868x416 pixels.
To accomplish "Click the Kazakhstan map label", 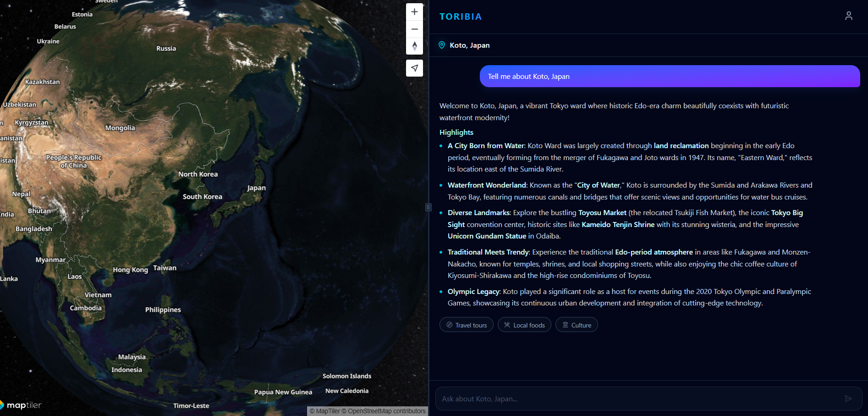I will [42, 82].
